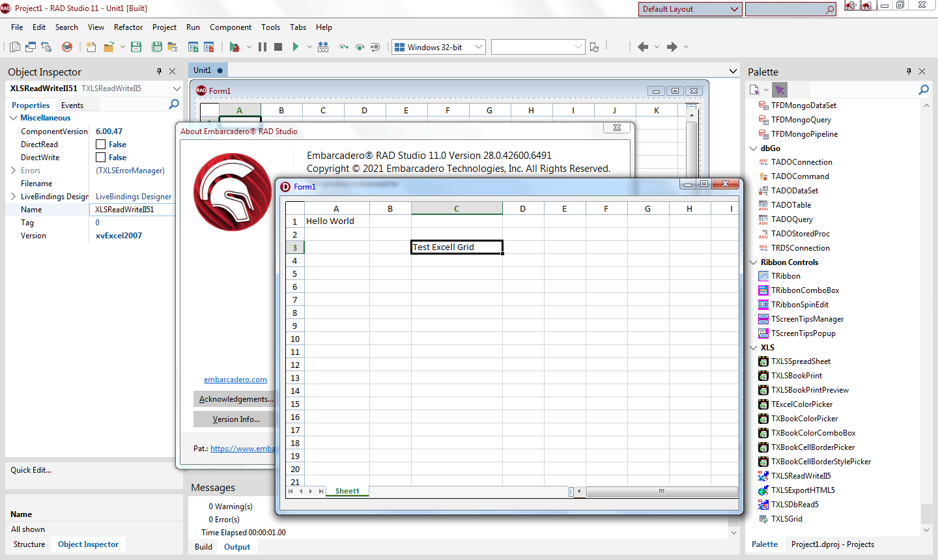Open the Windows 32-bit platform dropdown

click(479, 47)
